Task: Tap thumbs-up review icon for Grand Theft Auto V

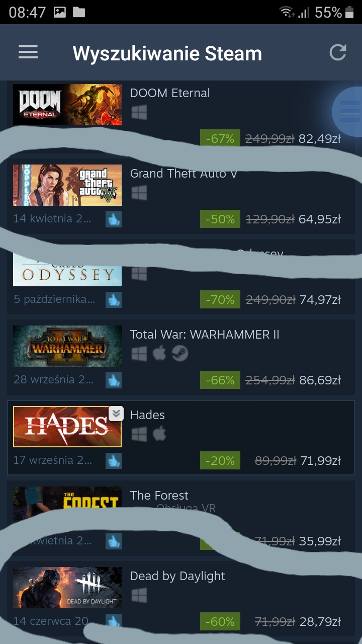Action: pyautogui.click(x=114, y=219)
